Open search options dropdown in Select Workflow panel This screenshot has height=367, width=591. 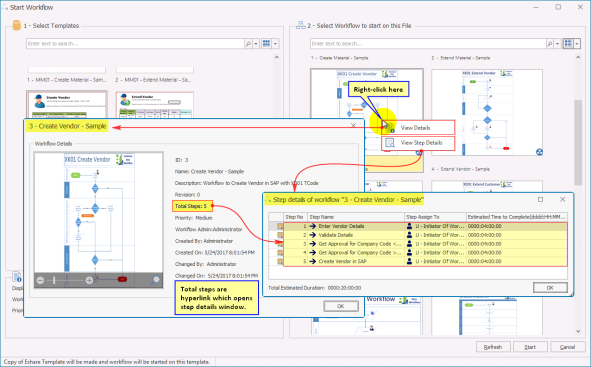pyautogui.click(x=557, y=44)
